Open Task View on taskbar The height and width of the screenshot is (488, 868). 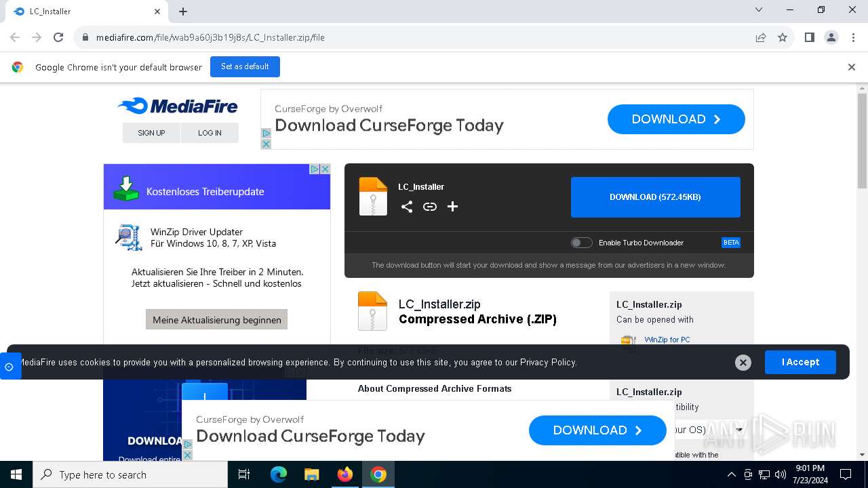(x=244, y=474)
